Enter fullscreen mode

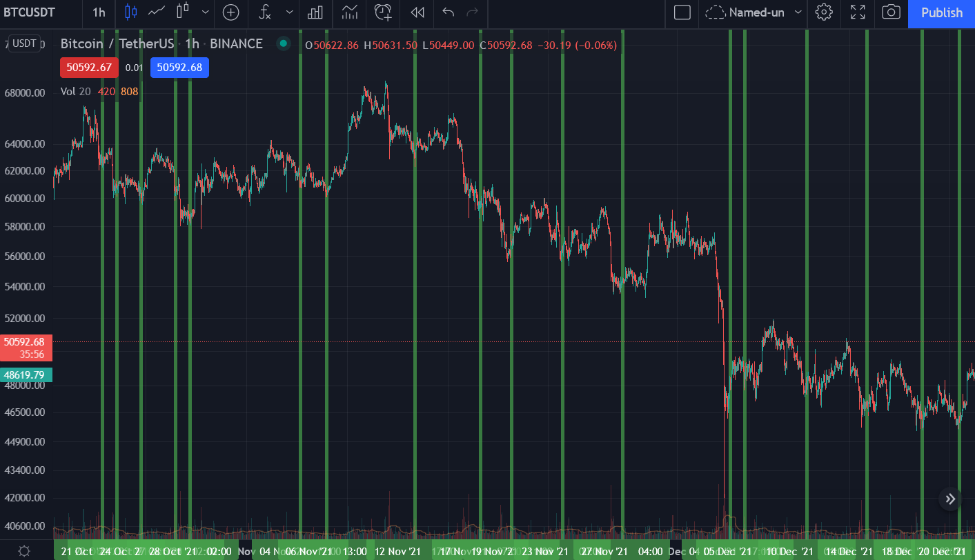858,12
